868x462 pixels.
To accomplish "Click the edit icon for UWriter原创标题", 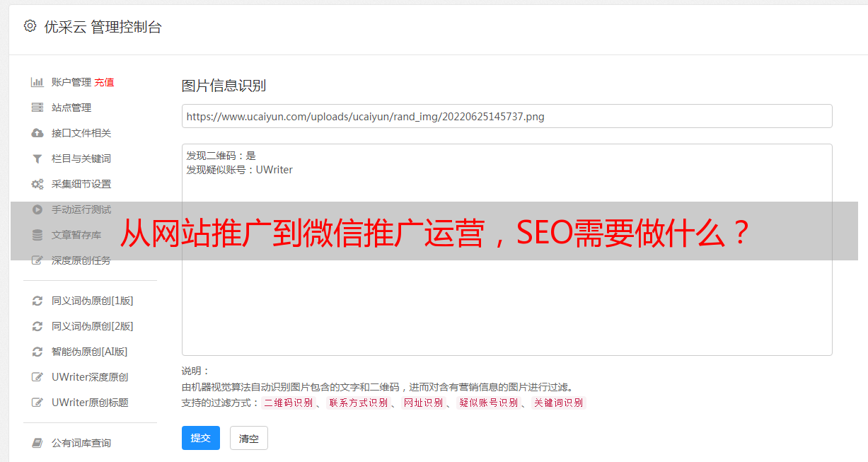I will pyautogui.click(x=37, y=403).
